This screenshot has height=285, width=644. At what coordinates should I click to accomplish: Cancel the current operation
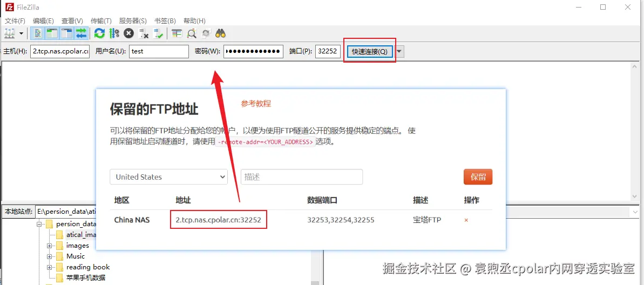click(129, 33)
